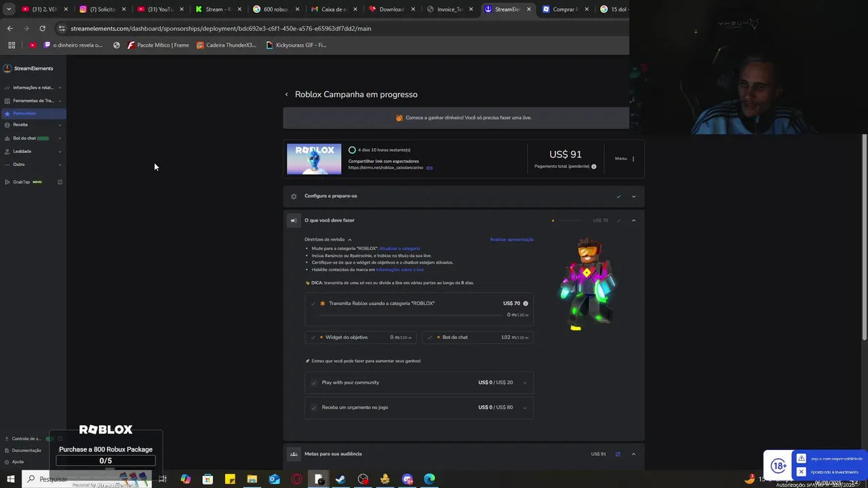Open File Explorer from taskbar
Image resolution: width=868 pixels, height=488 pixels.
252,479
